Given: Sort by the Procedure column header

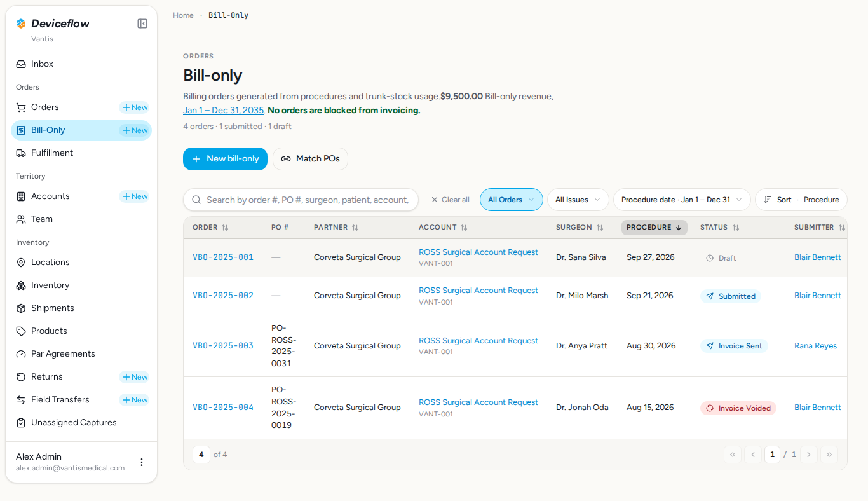Looking at the screenshot, I should [654, 228].
